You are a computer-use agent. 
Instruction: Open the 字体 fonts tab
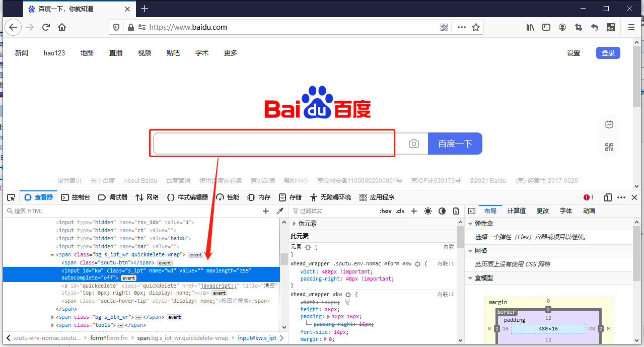click(566, 211)
